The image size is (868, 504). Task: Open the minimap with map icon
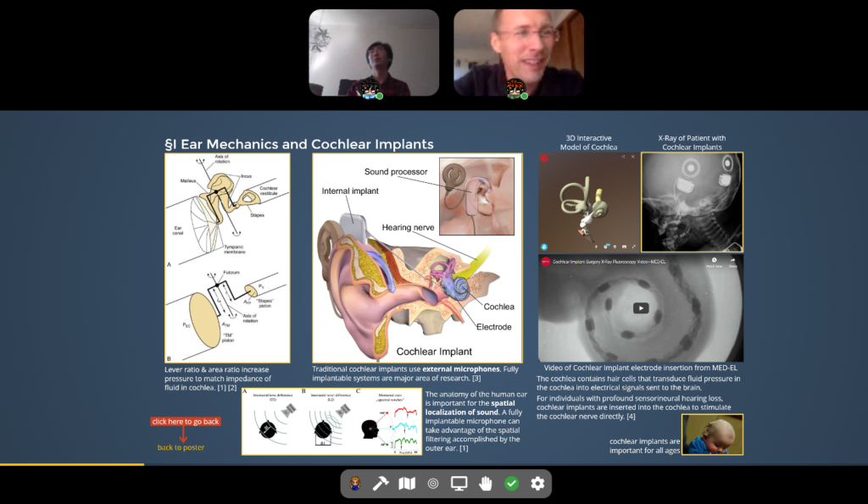point(408,484)
